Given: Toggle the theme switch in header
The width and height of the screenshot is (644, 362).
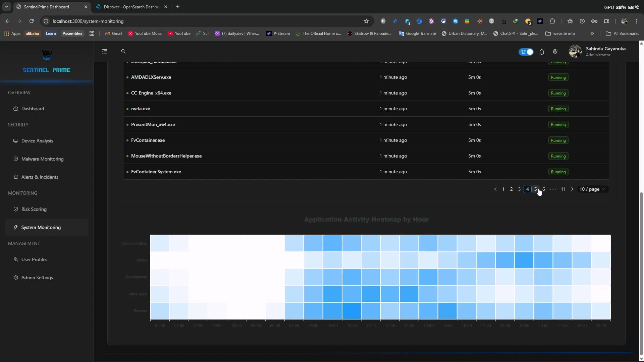Looking at the screenshot, I should point(526,52).
